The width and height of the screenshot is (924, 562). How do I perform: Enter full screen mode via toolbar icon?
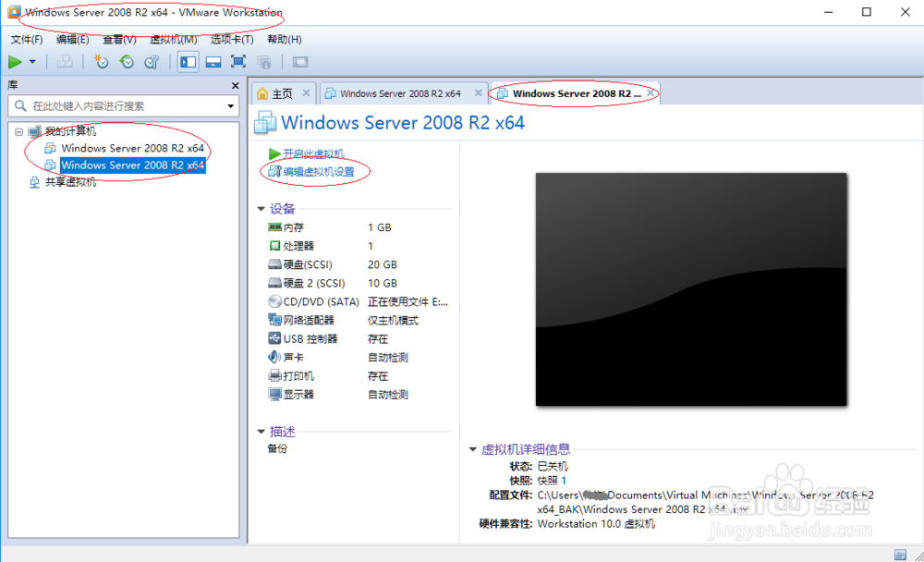tap(238, 62)
